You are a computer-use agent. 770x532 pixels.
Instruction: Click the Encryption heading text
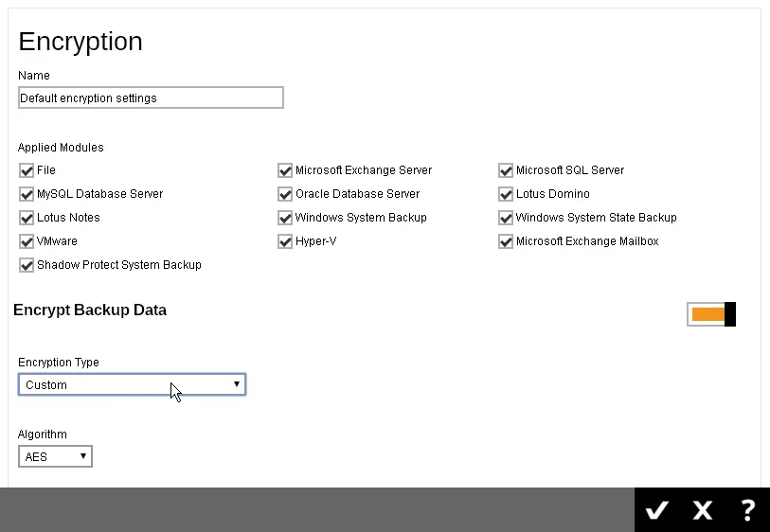pos(81,42)
